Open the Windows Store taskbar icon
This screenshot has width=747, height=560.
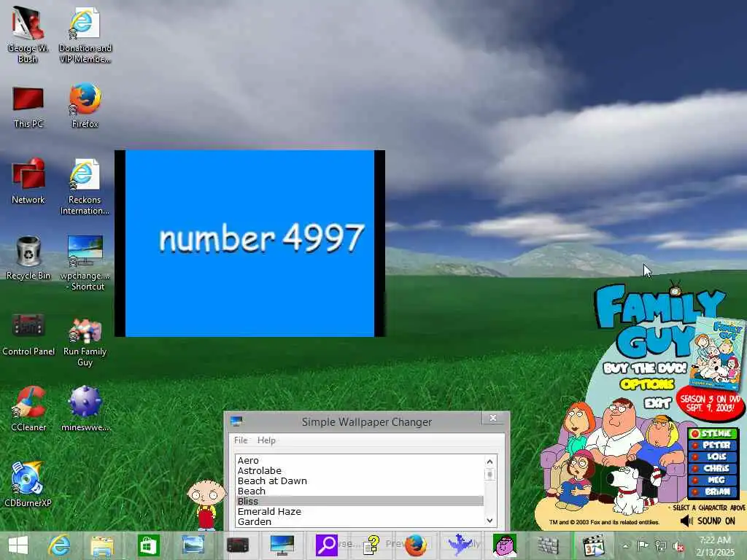148,545
